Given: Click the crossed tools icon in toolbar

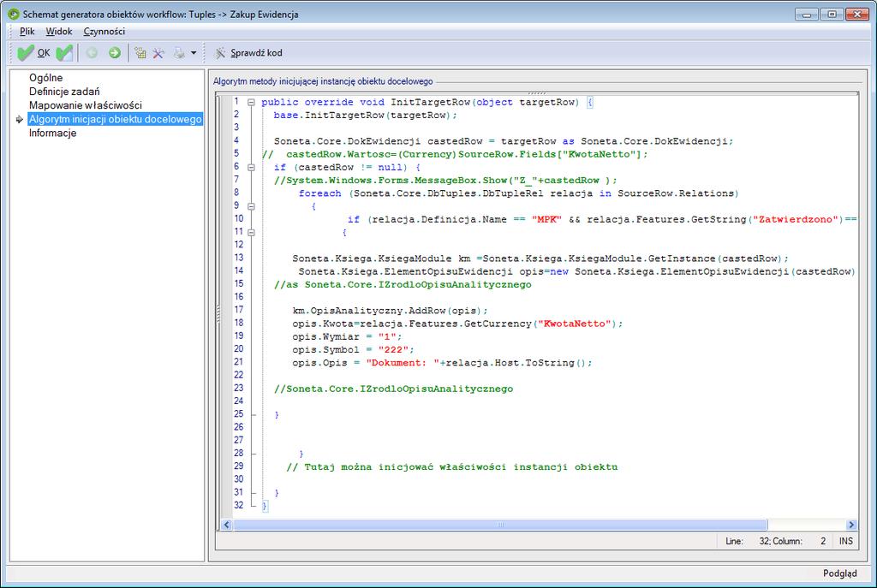Looking at the screenshot, I should tap(158, 53).
